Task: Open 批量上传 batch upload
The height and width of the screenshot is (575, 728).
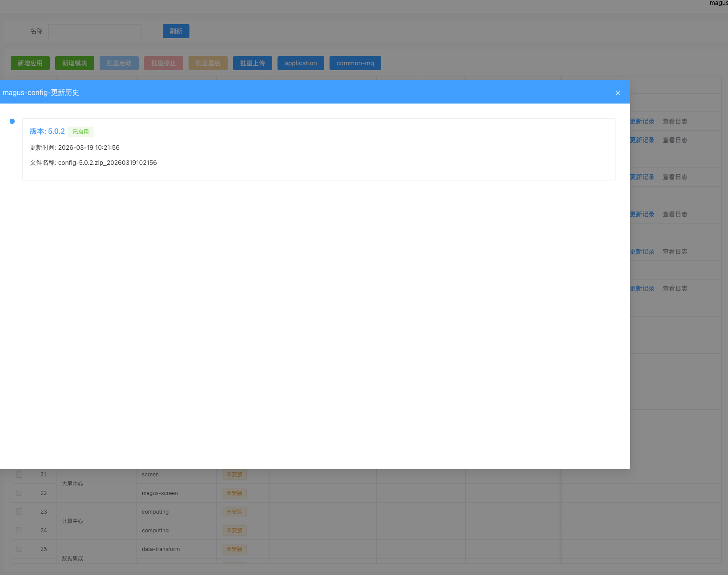Action: [x=252, y=63]
